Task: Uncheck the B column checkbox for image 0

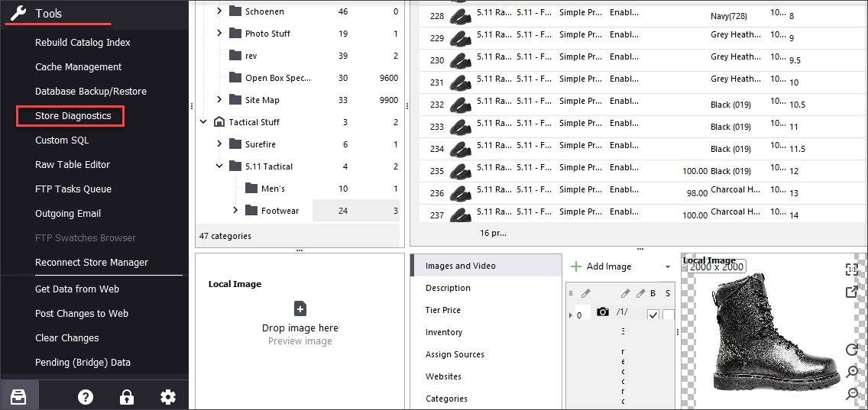Action: click(653, 315)
